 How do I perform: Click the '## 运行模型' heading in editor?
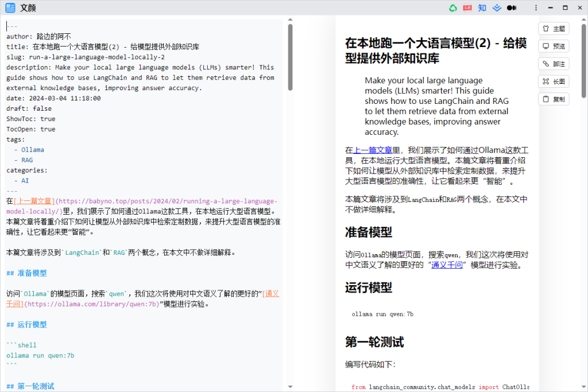[x=26, y=324]
